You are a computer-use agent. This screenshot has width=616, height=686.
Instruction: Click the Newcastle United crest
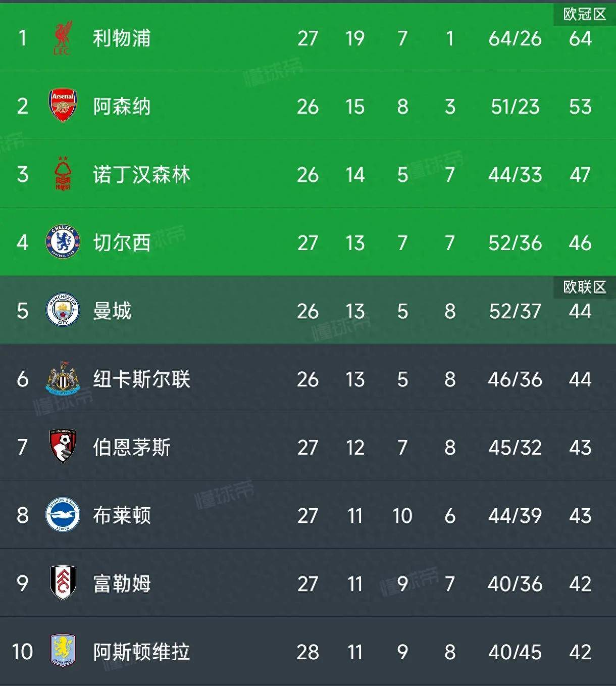pos(63,378)
